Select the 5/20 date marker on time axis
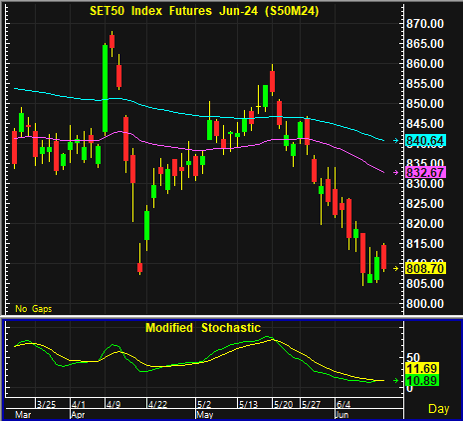The width and height of the screenshot is (463, 421). click(283, 404)
